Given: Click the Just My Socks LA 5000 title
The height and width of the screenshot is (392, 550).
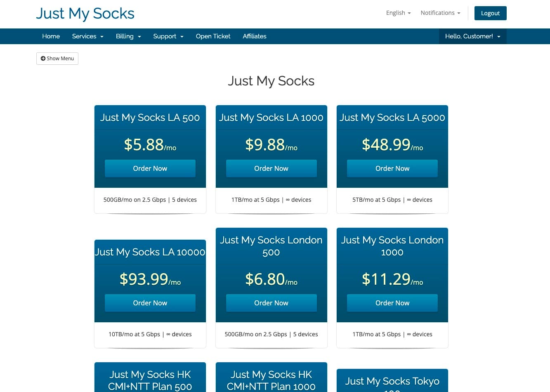Looking at the screenshot, I should [x=392, y=118].
